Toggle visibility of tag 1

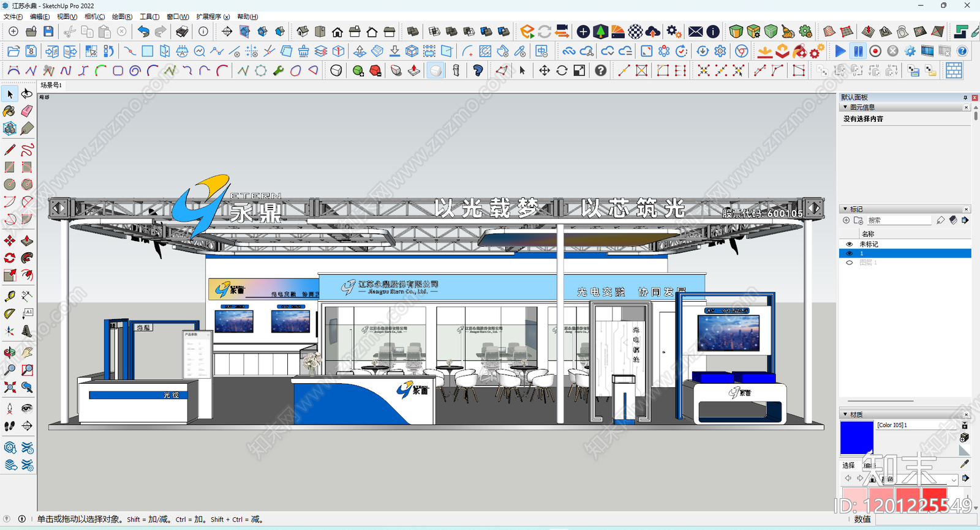(x=849, y=253)
